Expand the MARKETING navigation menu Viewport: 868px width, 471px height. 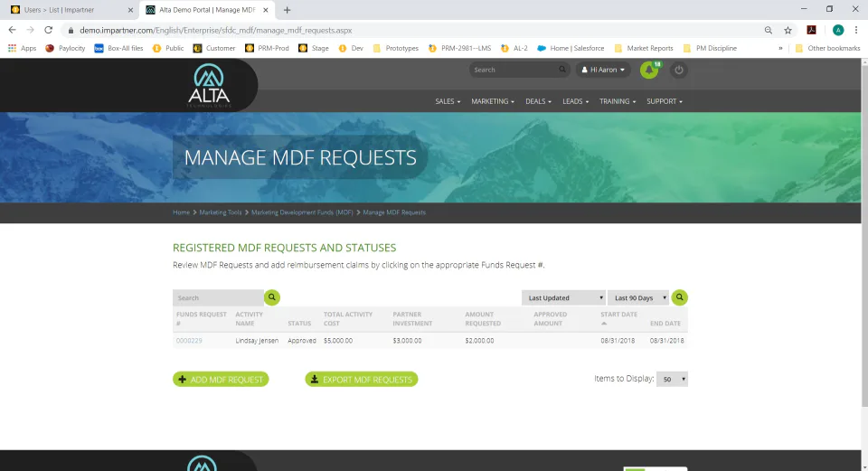[493, 101]
